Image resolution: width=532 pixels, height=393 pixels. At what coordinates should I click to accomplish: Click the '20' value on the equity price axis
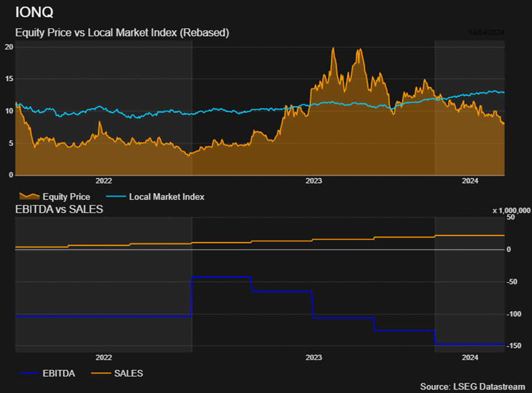click(x=9, y=47)
